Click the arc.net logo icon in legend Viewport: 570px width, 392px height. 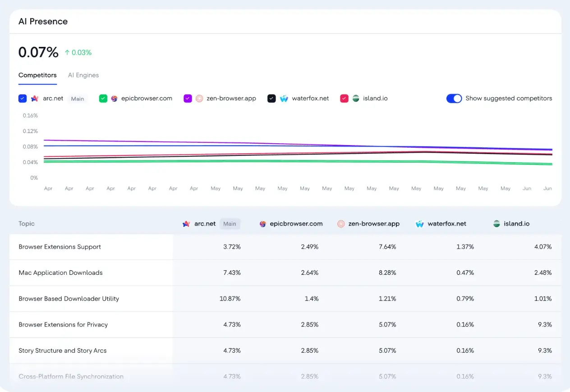[35, 98]
